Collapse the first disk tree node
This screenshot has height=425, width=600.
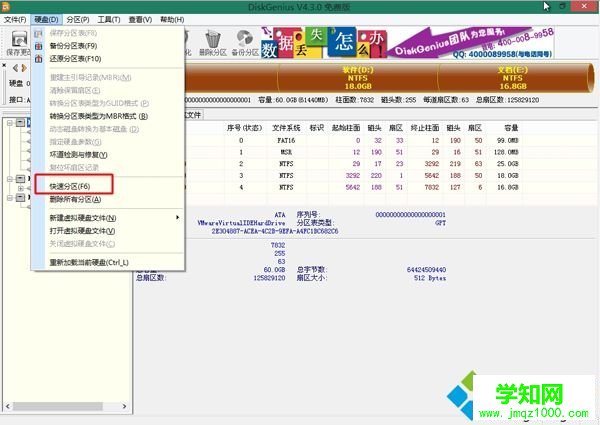coord(10,123)
